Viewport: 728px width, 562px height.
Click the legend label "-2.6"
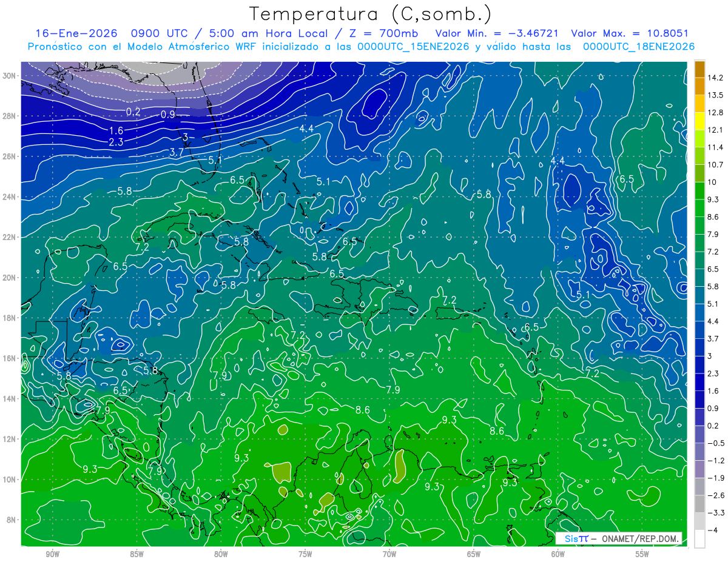(x=716, y=495)
